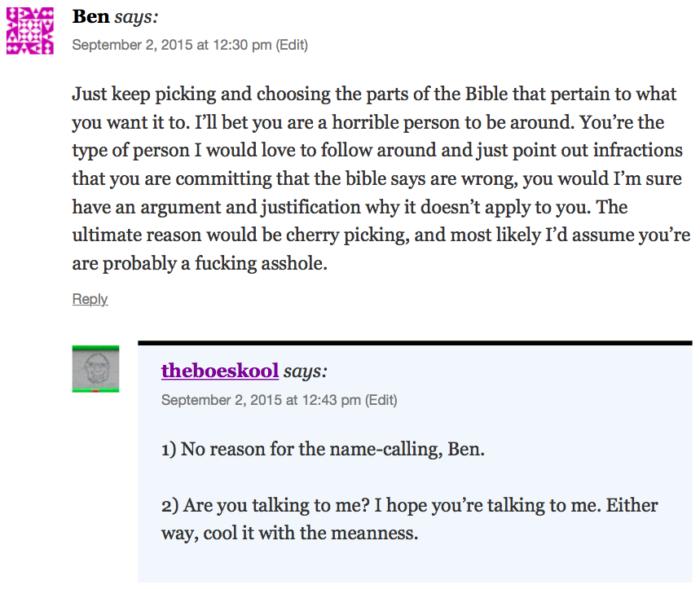
Task: Click the line "1) No reason for the name-calling, Ben."
Action: click(x=323, y=449)
